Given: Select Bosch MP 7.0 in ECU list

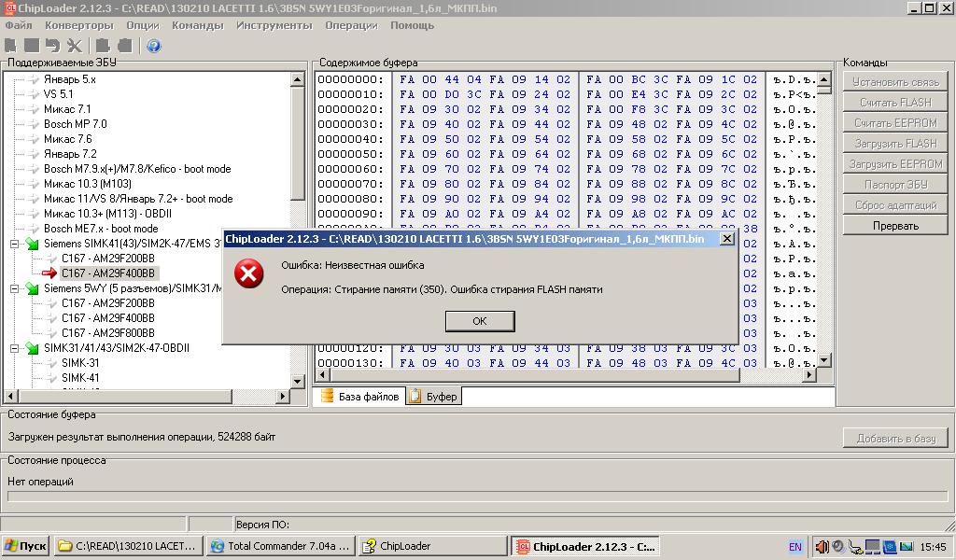Looking at the screenshot, I should pos(75,124).
